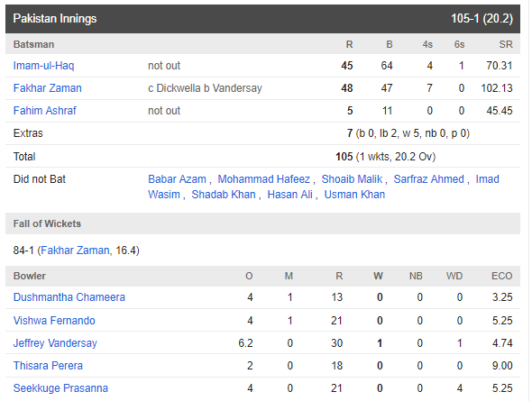532x401 pixels.
Task: Open Fakhar Zaman link in Fall of Wickets
Action: tap(75, 251)
